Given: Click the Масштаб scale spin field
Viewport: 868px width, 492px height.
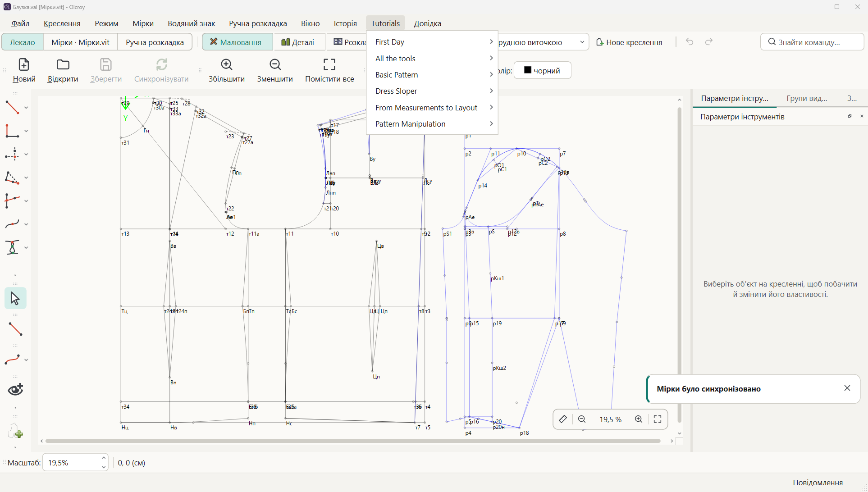Looking at the screenshot, I should click(x=75, y=463).
